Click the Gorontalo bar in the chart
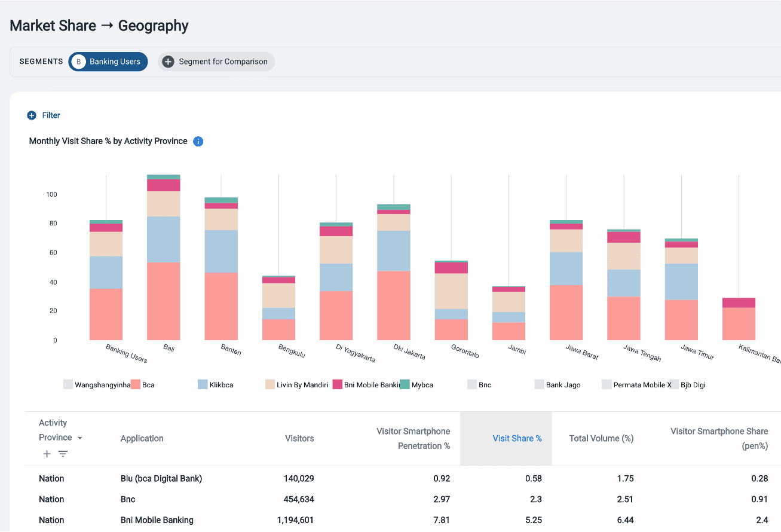This screenshot has height=532, width=781. (x=451, y=301)
